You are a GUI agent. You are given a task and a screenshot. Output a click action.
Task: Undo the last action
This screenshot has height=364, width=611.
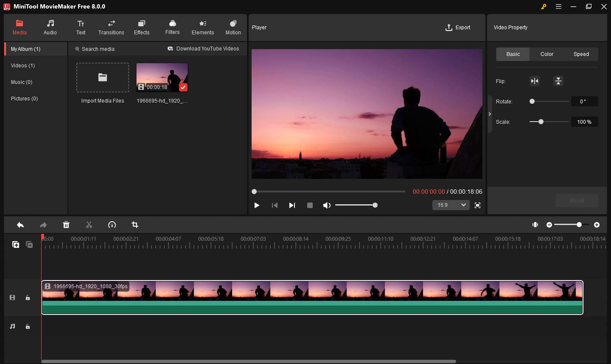point(20,225)
